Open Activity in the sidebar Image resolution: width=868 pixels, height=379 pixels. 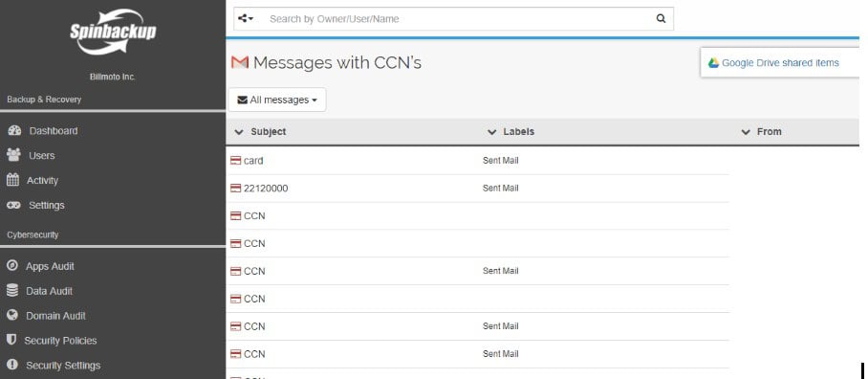point(42,181)
